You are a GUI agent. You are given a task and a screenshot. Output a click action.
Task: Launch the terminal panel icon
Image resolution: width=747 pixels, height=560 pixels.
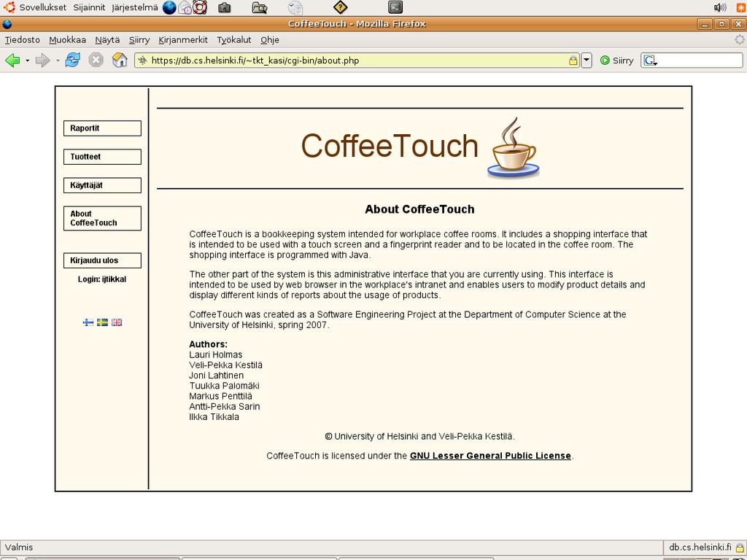(x=395, y=7)
